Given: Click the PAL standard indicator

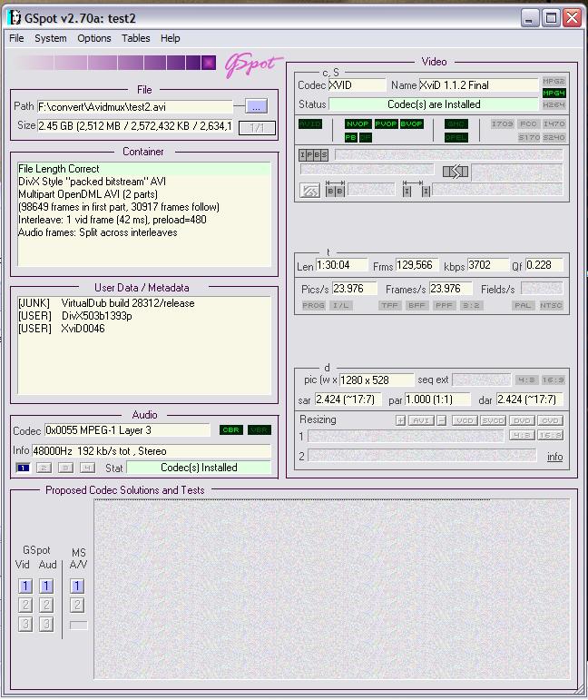Looking at the screenshot, I should [x=523, y=305].
